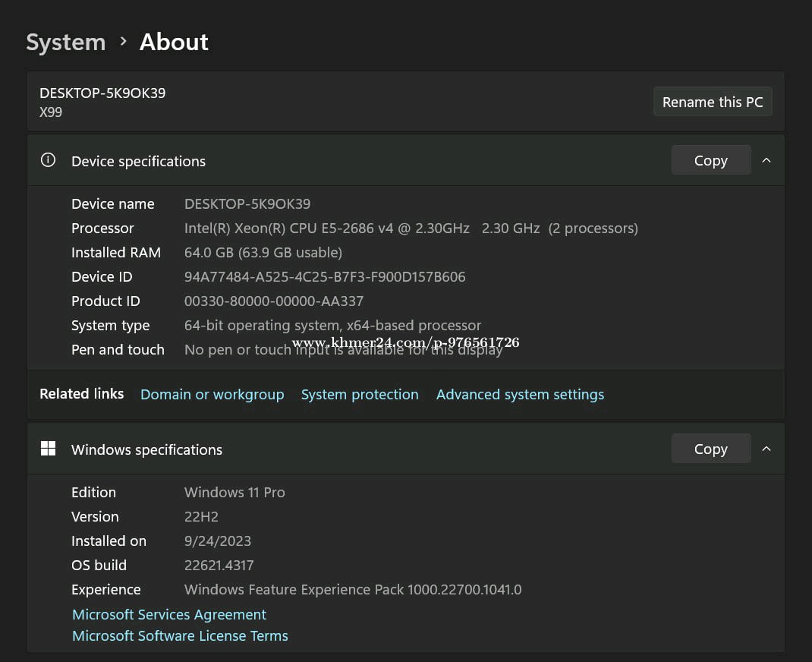Select the 64.0 GB installed RAM value
This screenshot has width=812, height=662.
(263, 253)
